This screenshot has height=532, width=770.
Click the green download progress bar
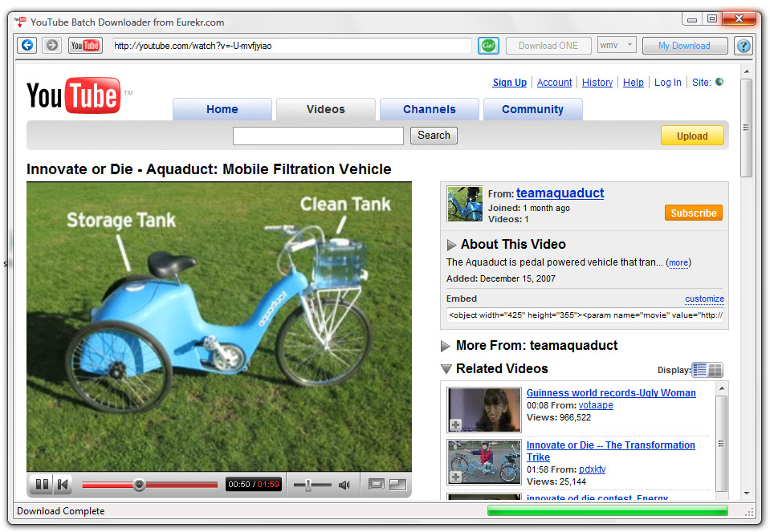pos(608,511)
